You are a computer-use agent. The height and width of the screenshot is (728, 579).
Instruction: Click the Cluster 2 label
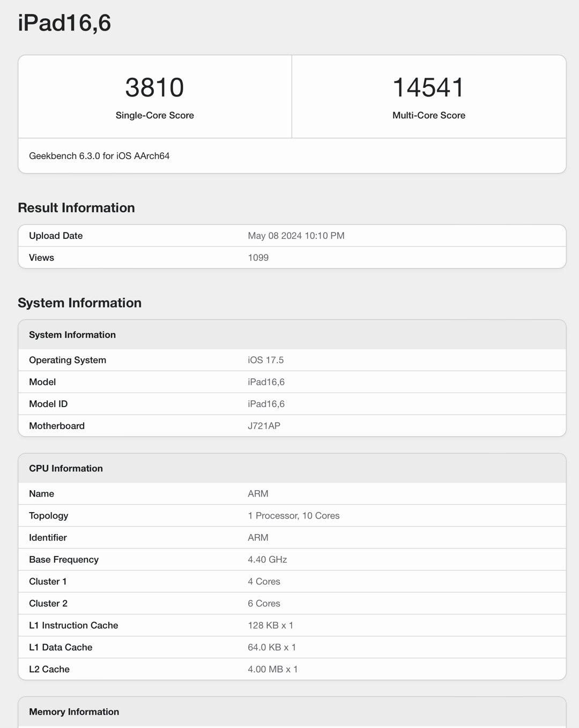coord(48,604)
